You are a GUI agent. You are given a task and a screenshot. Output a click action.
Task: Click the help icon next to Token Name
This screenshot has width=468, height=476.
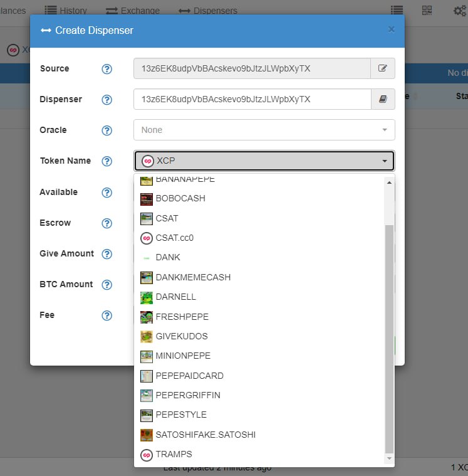point(107,161)
